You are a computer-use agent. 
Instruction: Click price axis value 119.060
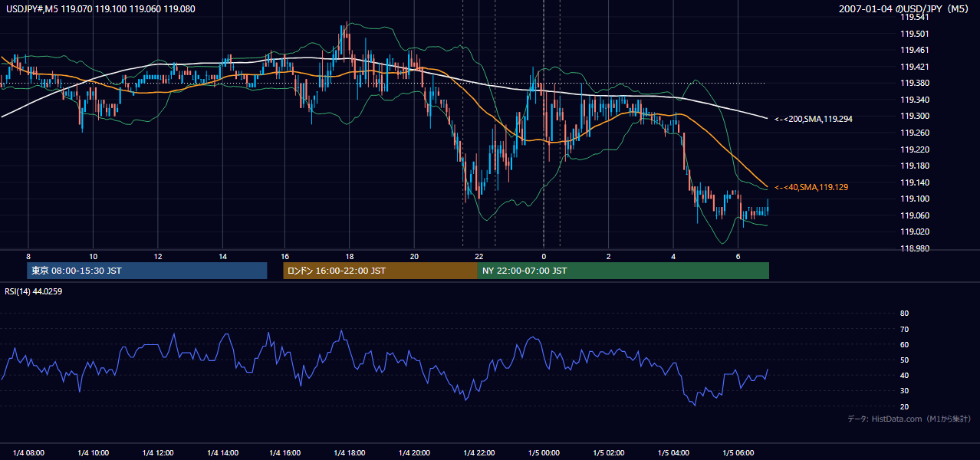pyautogui.click(x=914, y=215)
